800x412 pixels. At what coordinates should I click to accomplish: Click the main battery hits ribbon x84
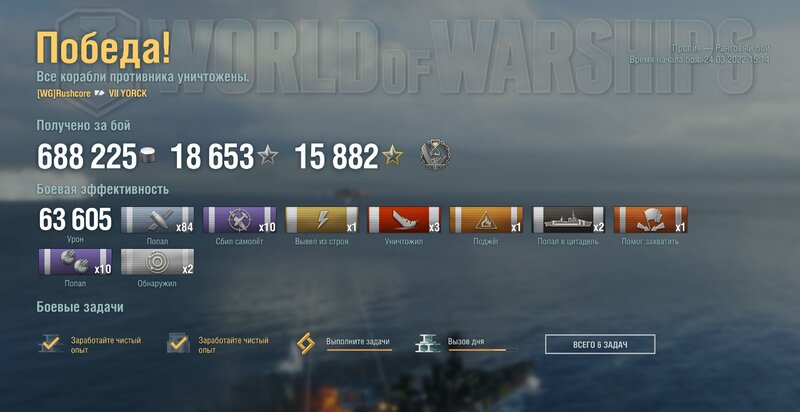point(157,220)
